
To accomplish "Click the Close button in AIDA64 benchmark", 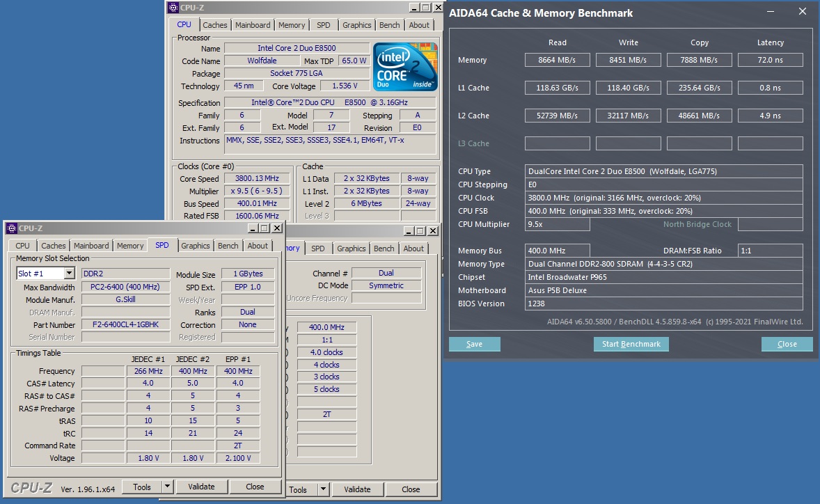I will 787,344.
